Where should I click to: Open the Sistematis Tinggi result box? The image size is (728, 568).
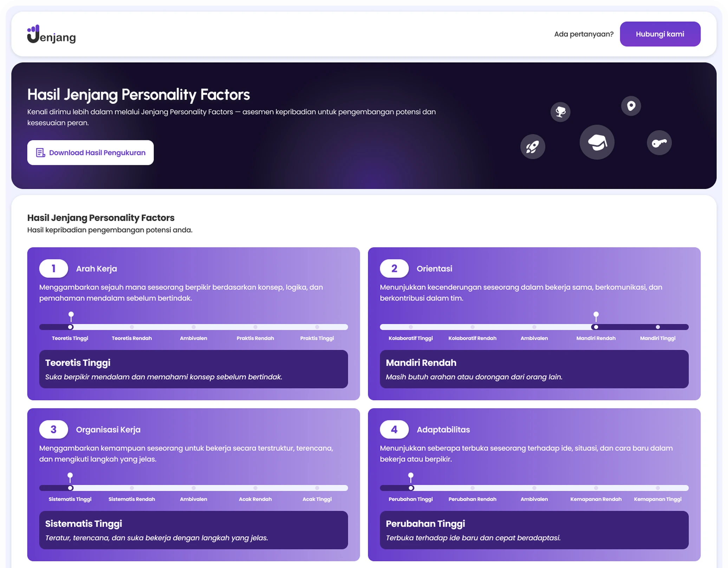tap(194, 530)
